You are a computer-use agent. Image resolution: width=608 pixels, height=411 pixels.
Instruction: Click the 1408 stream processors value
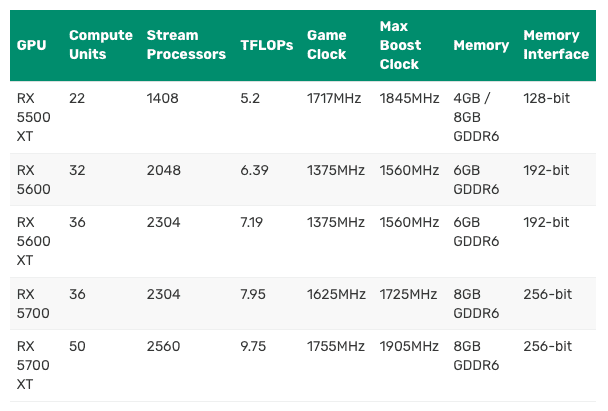coord(162,98)
